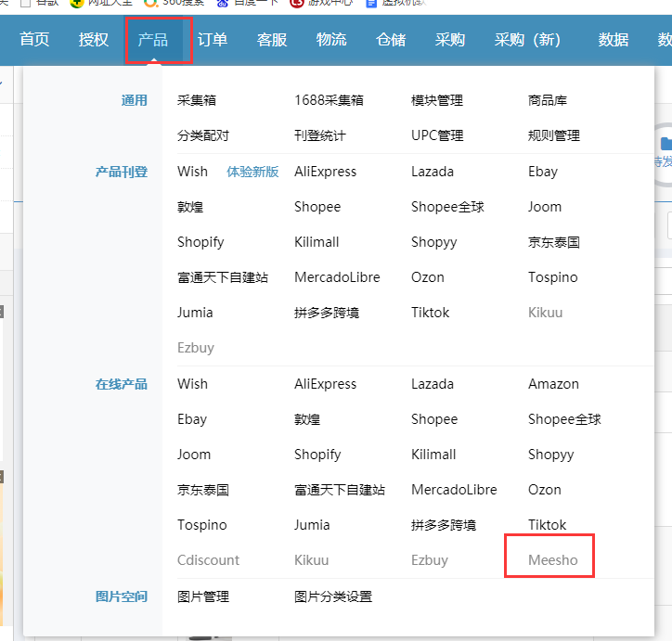Image resolution: width=672 pixels, height=641 pixels.
Task: Open Meesho online products
Action: pos(553,560)
